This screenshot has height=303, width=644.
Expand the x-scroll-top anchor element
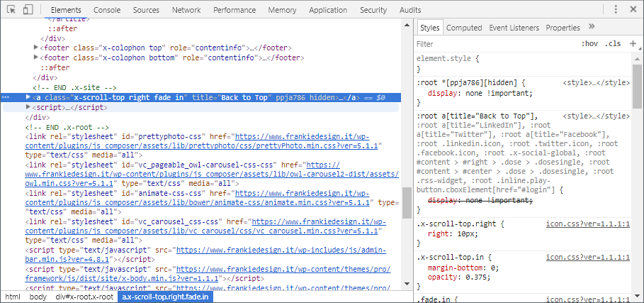[x=28, y=97]
